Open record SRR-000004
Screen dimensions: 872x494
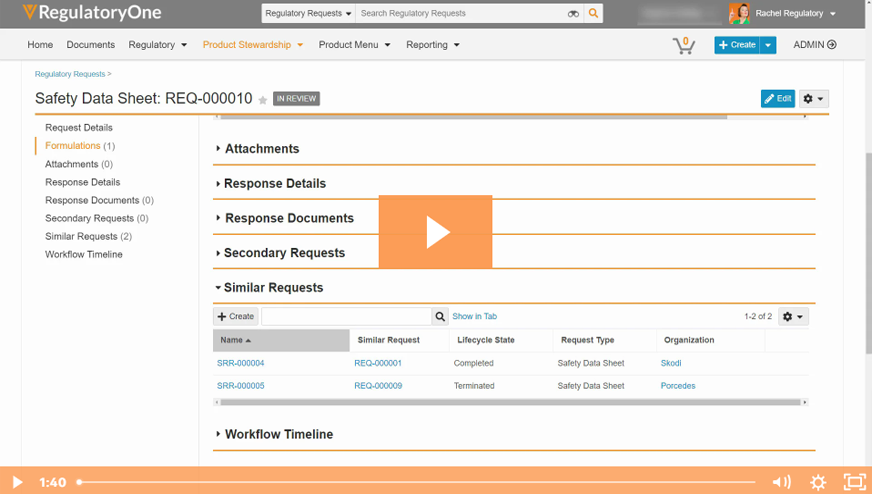(x=240, y=363)
